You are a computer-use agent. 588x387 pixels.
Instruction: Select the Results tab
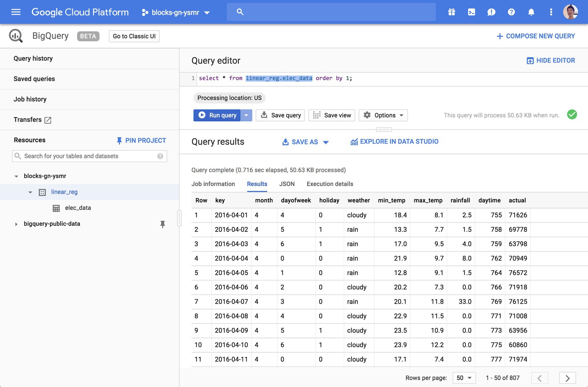click(x=257, y=184)
